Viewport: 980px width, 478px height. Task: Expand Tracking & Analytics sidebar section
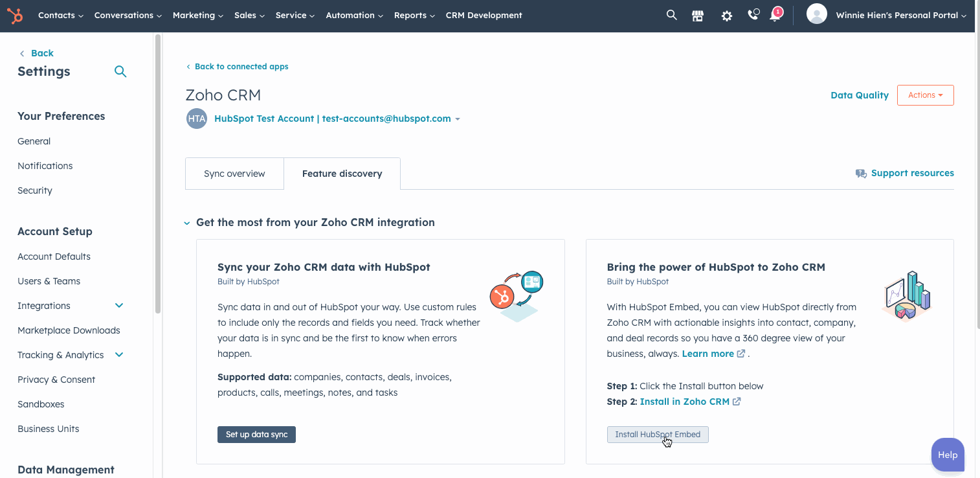tap(119, 355)
